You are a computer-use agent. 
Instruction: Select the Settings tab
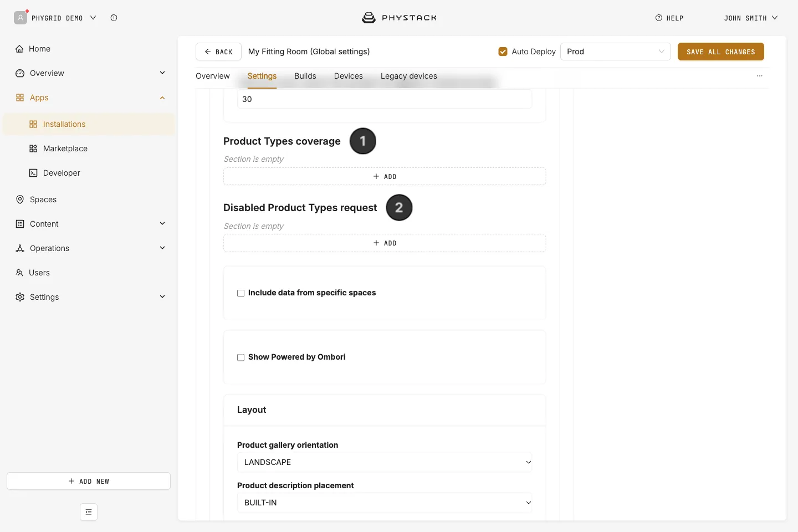(x=262, y=76)
